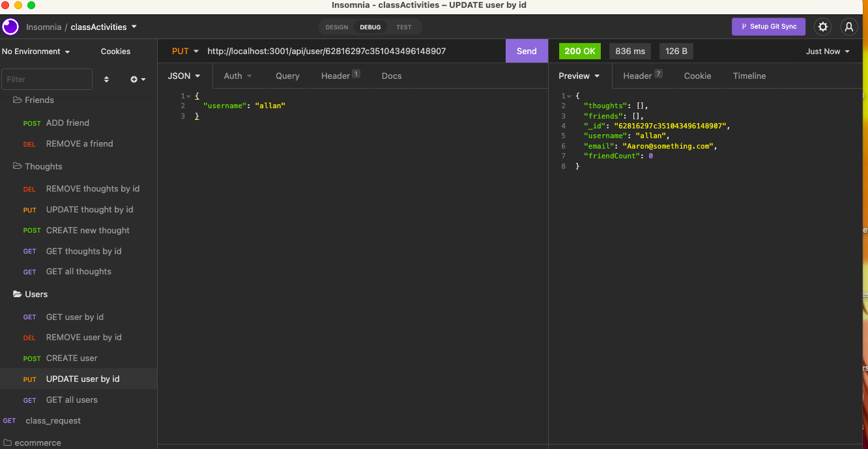The image size is (868, 449).
Task: Collapse the Friends folder
Action: (x=18, y=100)
